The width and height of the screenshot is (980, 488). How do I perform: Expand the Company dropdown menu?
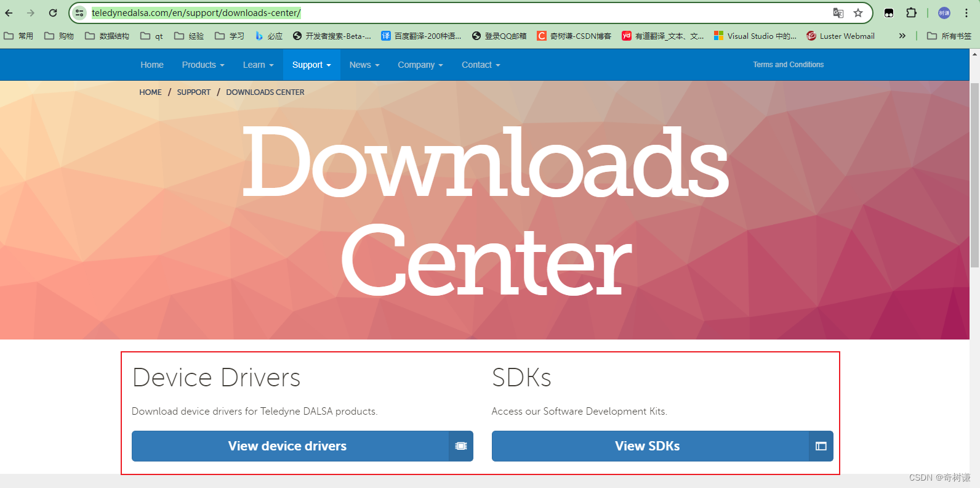[420, 65]
